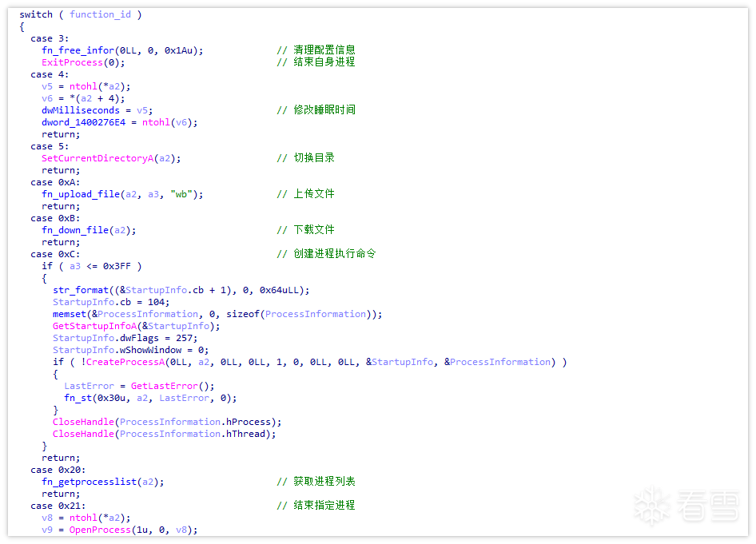The image size is (756, 544).
Task: Select the 'case 0xB:' label
Action: point(55,218)
